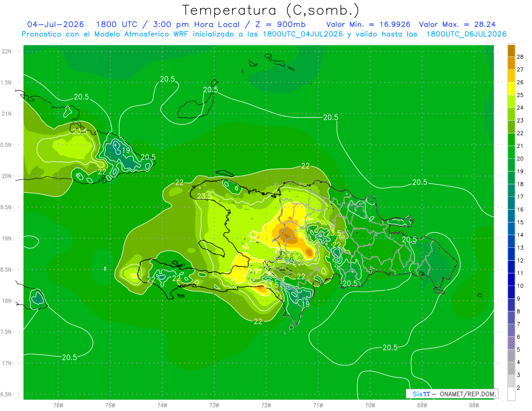532x411 pixels.
Task: Click the "1800UTC_06JUL2026" valid-until timestamp
Action: pos(466,34)
